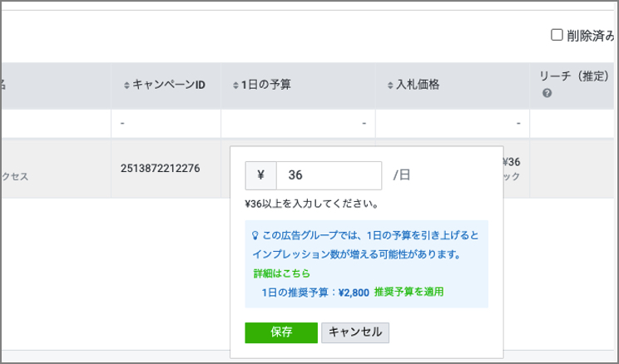Select the 1日の予算 column header label
The width and height of the screenshot is (619, 364).
coord(265,85)
